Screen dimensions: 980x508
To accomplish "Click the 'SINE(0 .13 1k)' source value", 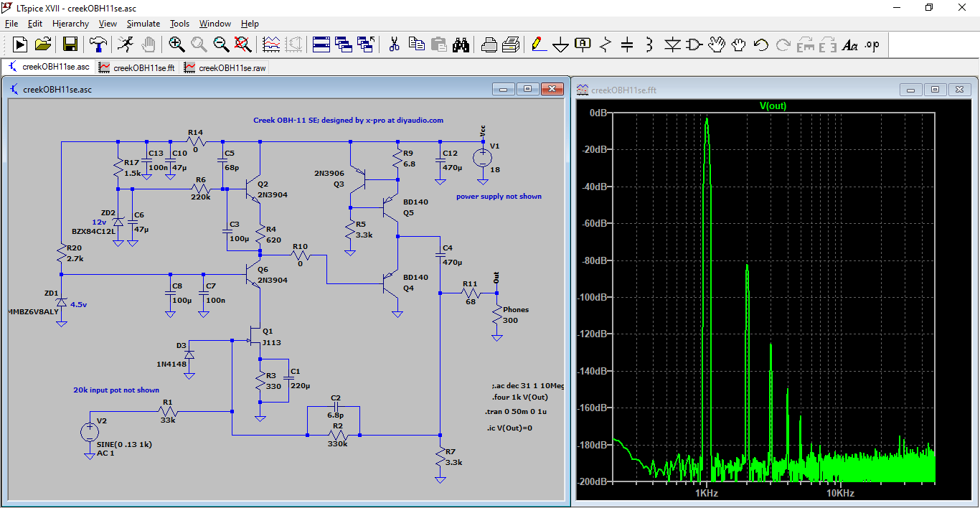I will 123,445.
